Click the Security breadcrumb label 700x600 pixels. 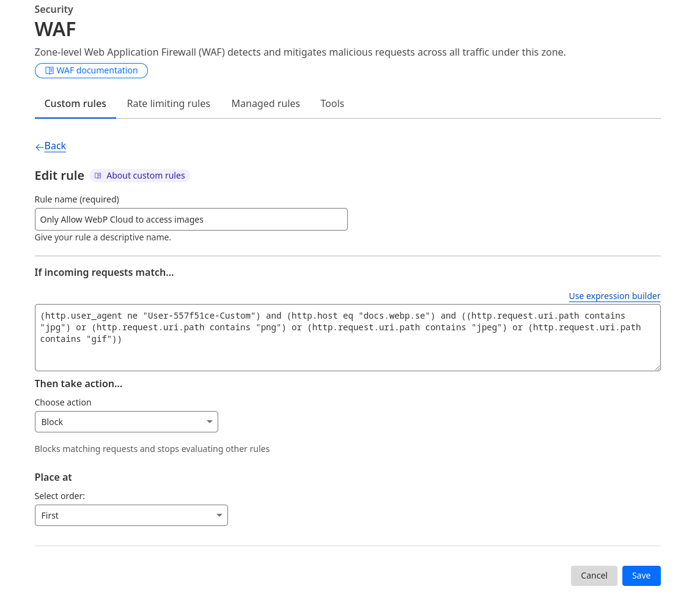(x=54, y=9)
